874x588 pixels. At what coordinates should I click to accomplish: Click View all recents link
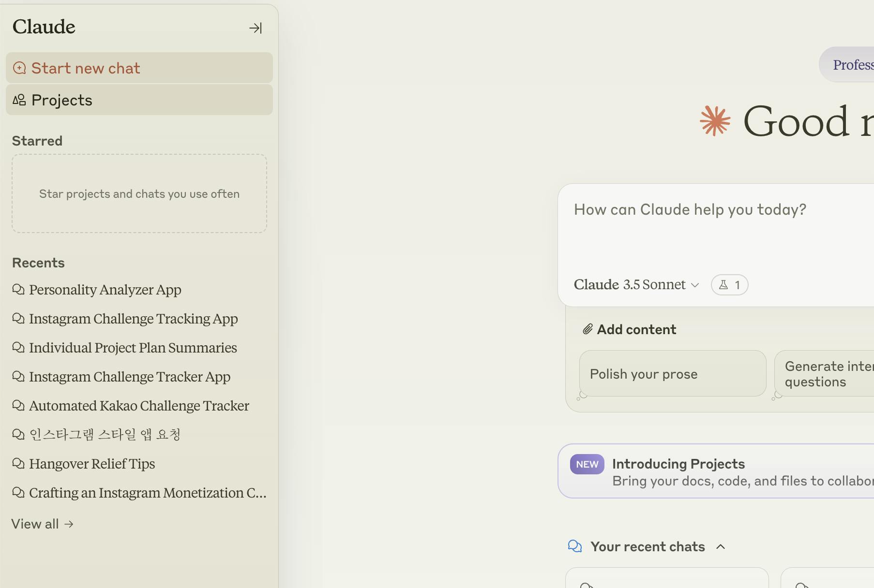click(43, 524)
